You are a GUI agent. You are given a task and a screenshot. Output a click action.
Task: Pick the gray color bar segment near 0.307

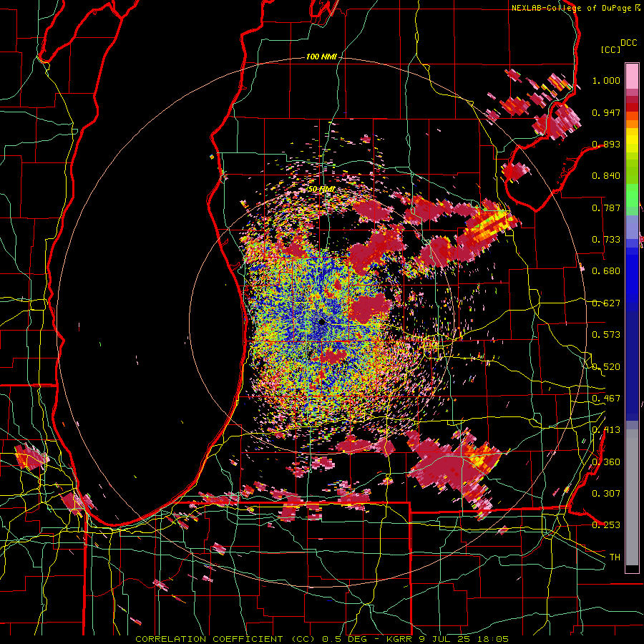click(x=632, y=497)
